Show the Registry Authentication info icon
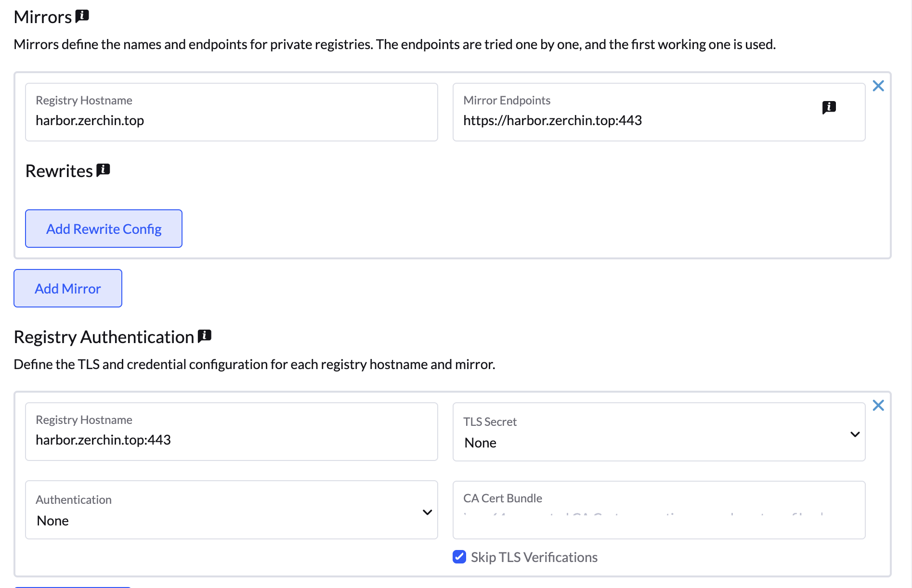Screen dimensions: 912x588 coord(205,336)
